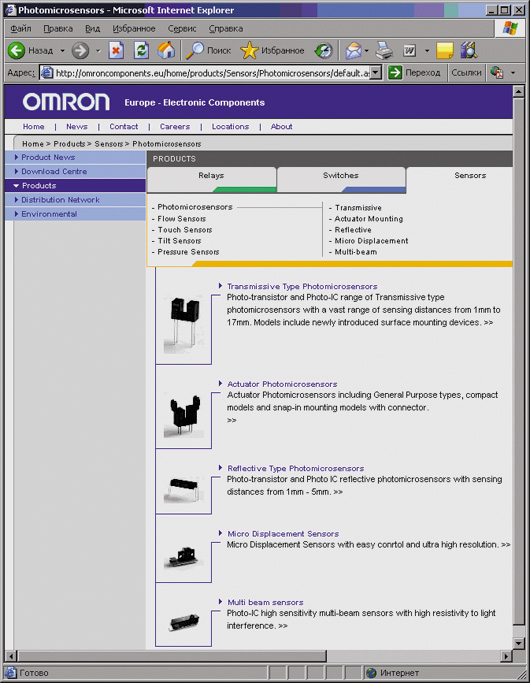The image size is (530, 683).
Task: Click the vertical scrollbar down arrow
Action: point(518,643)
